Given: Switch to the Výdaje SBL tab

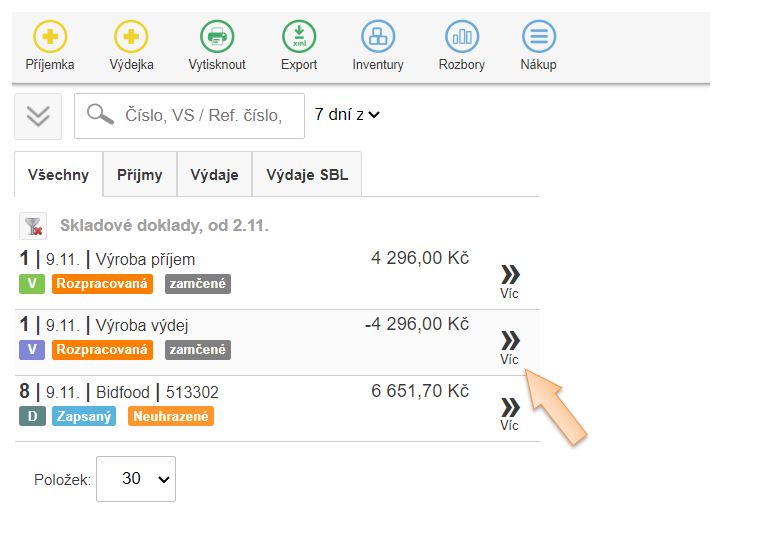Looking at the screenshot, I should (307, 175).
